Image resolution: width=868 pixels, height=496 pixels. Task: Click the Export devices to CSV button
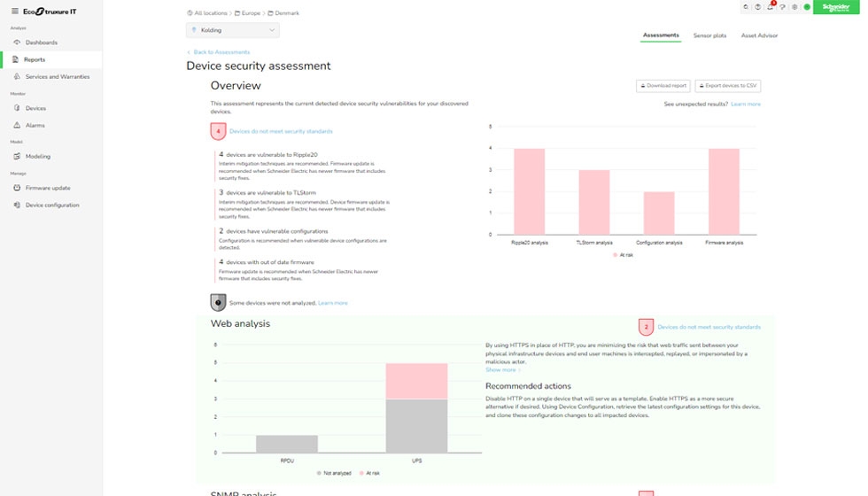click(x=727, y=86)
